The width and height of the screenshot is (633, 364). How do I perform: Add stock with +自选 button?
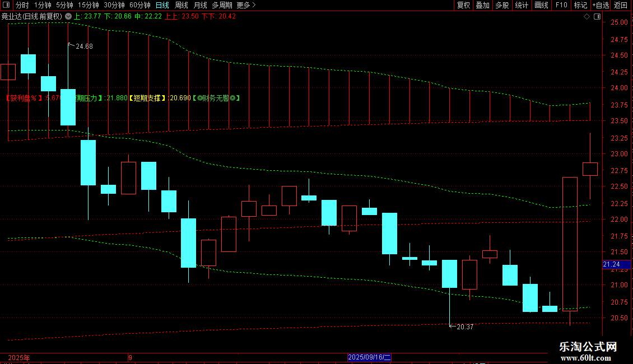click(x=601, y=5)
